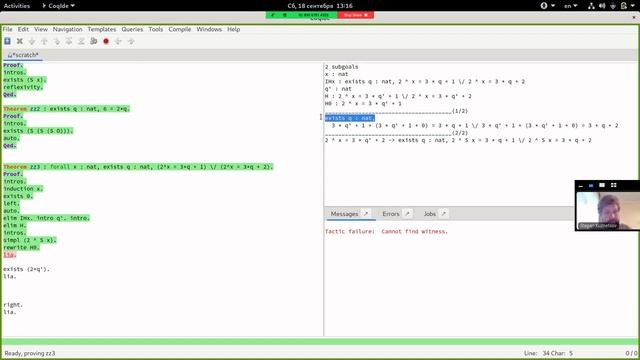Open the File menu
This screenshot has width=640, height=360.
tap(8, 29)
